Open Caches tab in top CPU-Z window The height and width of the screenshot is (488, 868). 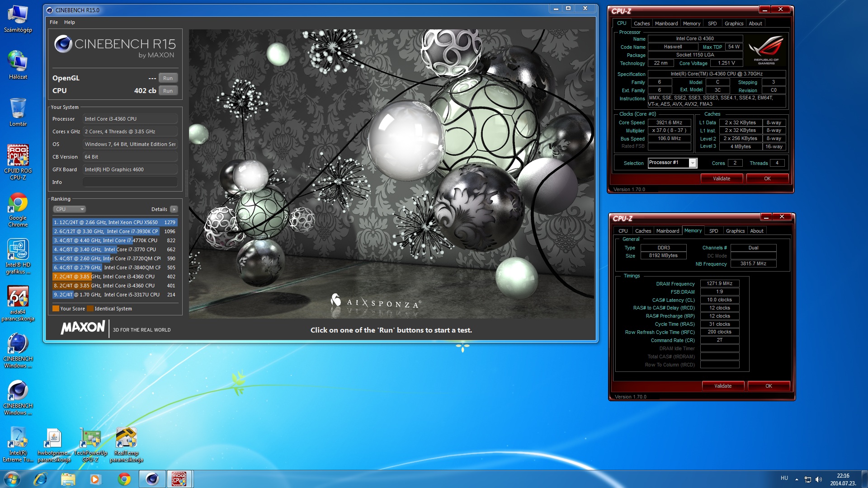(642, 23)
